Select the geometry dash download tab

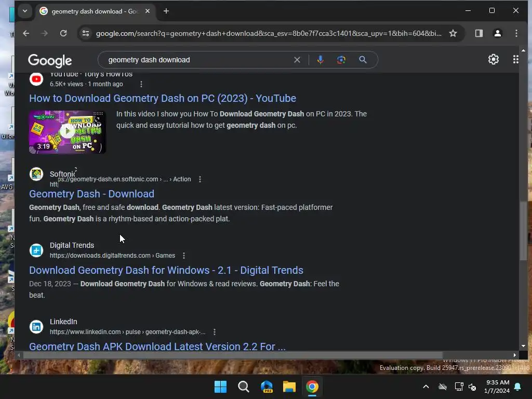[x=95, y=11]
